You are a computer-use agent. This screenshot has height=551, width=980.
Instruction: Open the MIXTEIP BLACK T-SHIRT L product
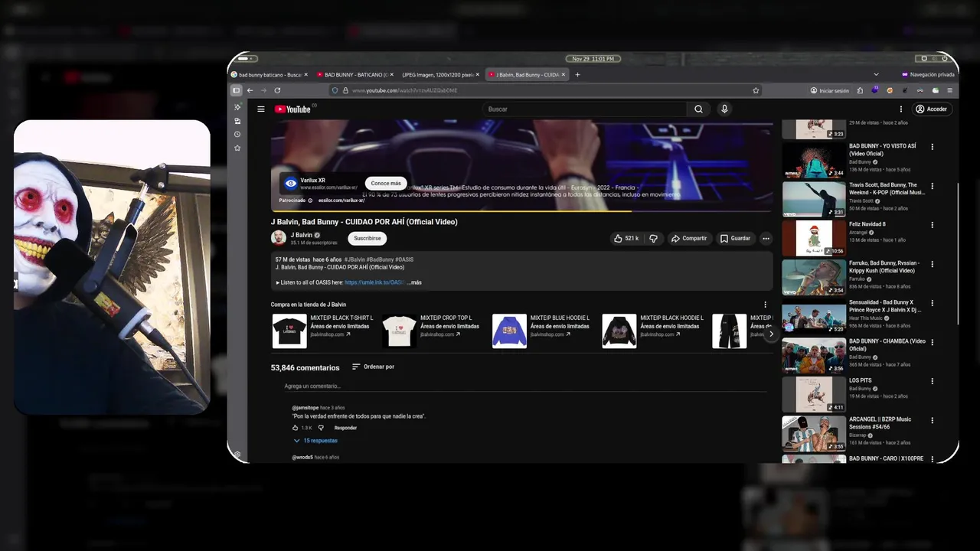325,331
